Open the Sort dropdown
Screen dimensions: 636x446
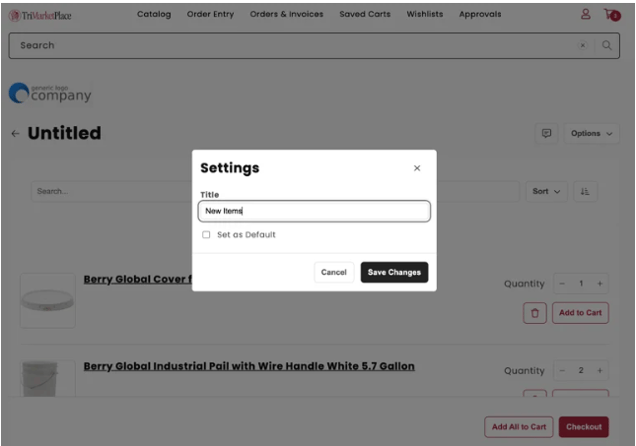(546, 191)
